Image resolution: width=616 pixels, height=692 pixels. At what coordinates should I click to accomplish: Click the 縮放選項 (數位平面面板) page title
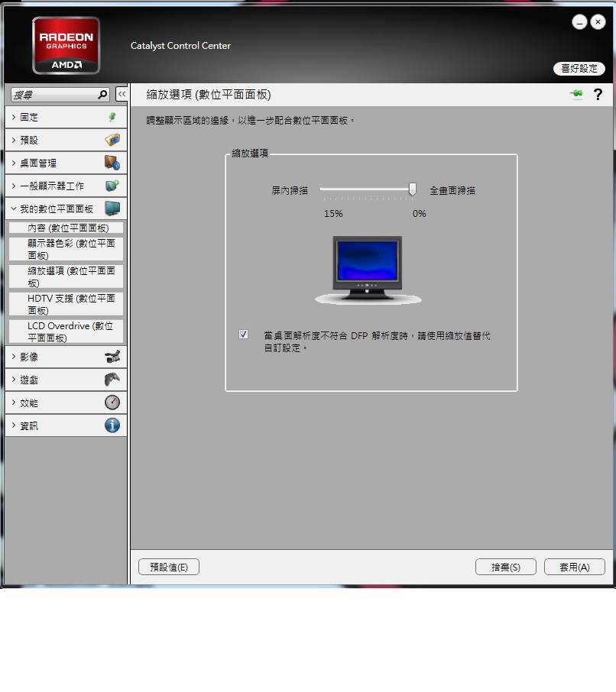tap(209, 95)
